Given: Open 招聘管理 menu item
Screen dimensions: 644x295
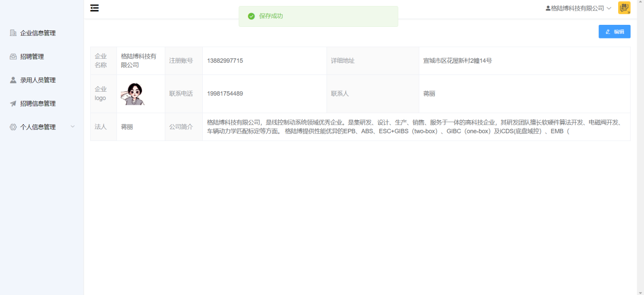Looking at the screenshot, I should click(42, 56).
